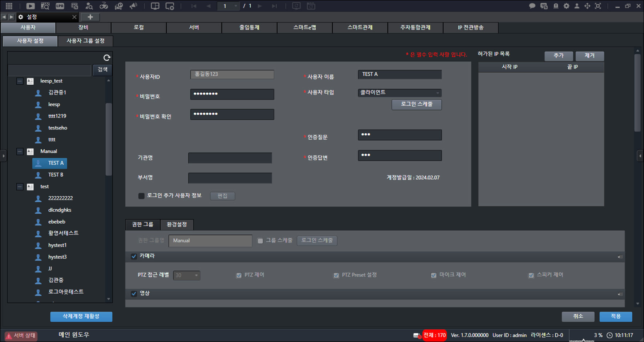Click the add monitor icon
Screen dimensions: 644x342
170,6
